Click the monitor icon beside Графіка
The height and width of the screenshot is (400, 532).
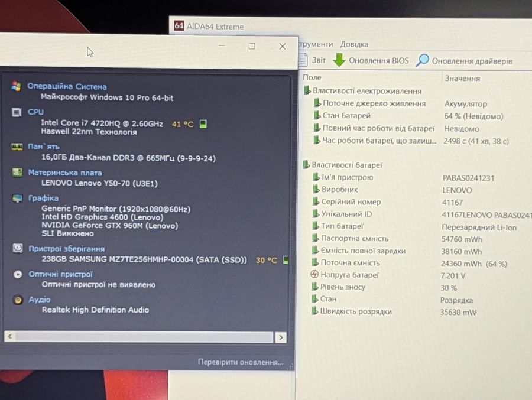pos(17,198)
